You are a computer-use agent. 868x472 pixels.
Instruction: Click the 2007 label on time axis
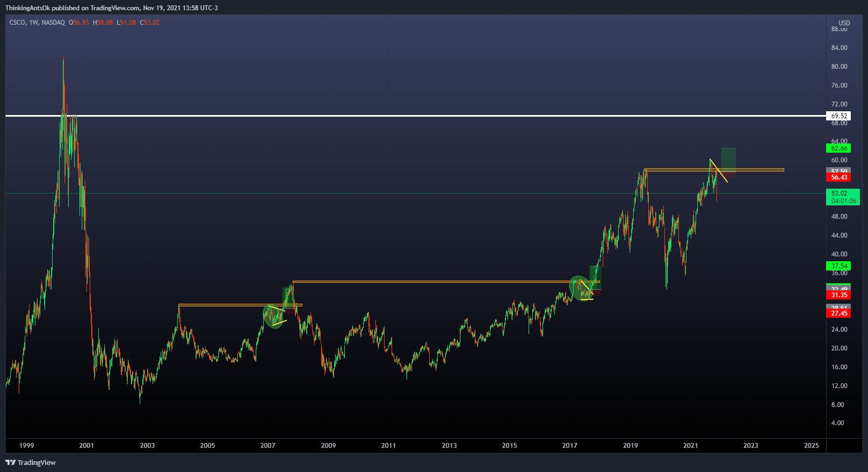point(267,446)
